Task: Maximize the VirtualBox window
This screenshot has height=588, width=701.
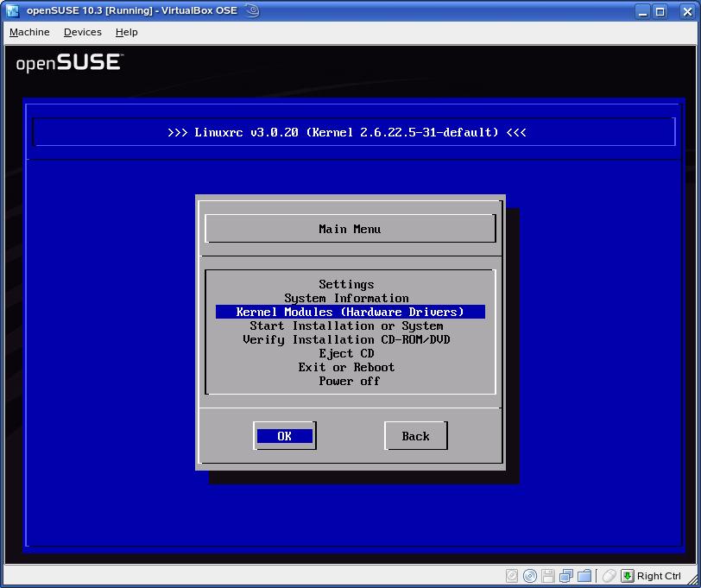Action: (660, 11)
